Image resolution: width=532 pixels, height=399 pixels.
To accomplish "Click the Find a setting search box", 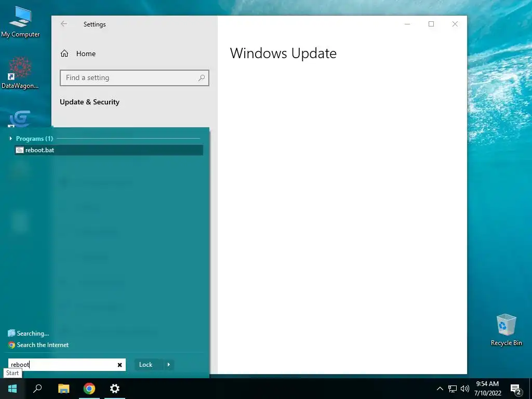I will pos(135,78).
